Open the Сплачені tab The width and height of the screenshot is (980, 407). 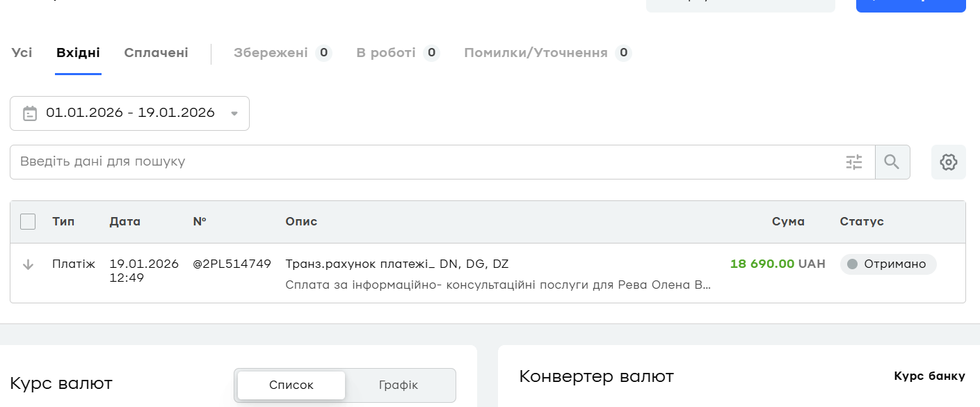tap(156, 53)
